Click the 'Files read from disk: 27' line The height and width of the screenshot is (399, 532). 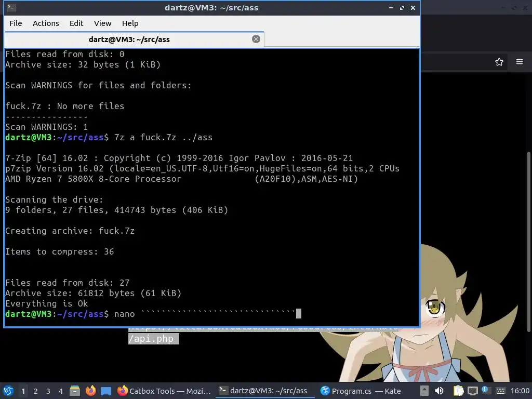(x=67, y=283)
